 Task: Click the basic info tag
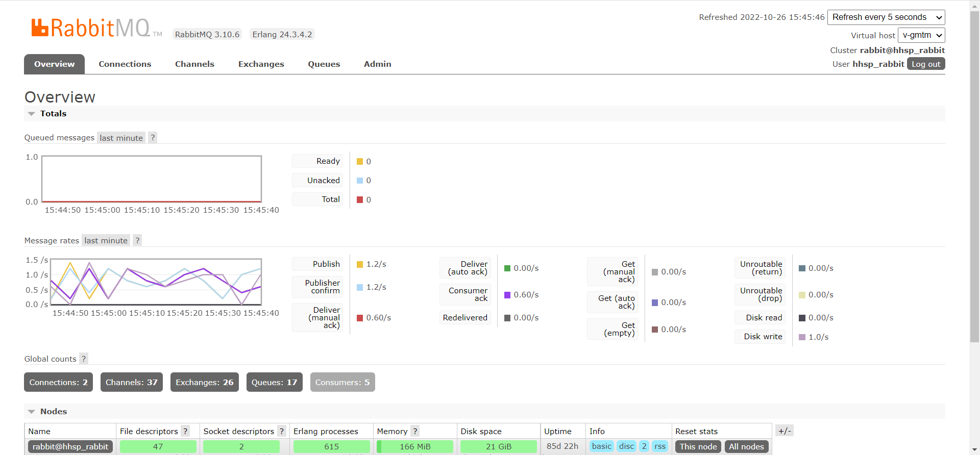(602, 446)
